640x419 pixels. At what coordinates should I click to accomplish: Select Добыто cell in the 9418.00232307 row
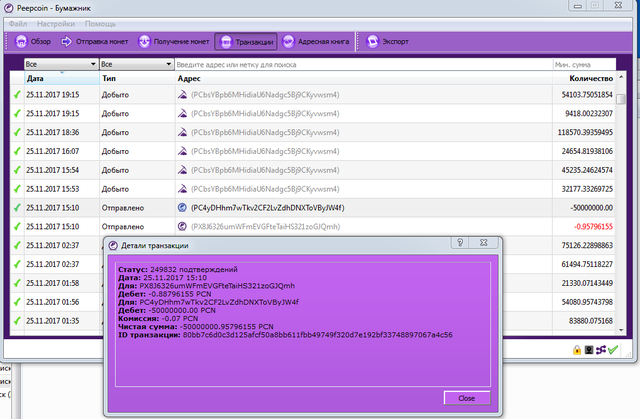(115, 113)
